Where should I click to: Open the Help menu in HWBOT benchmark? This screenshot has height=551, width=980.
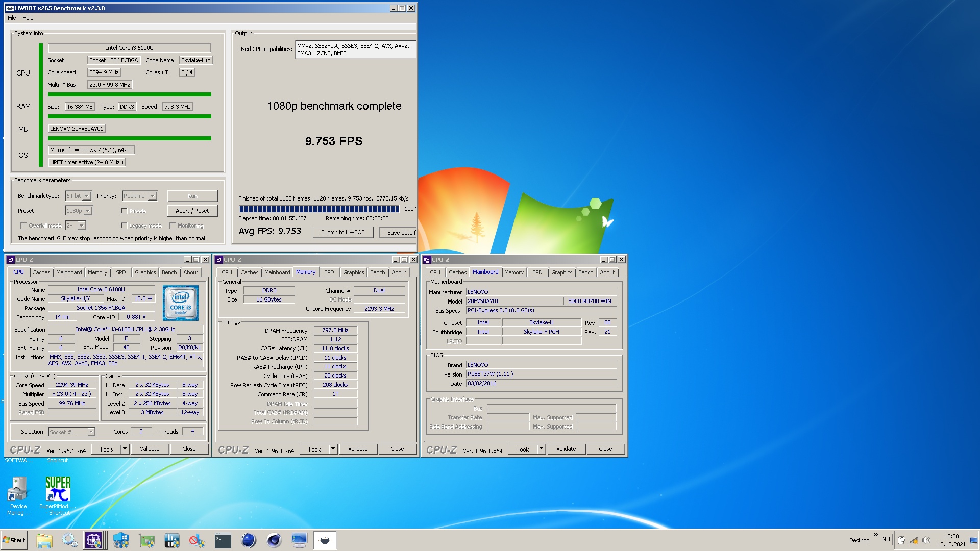coord(28,18)
